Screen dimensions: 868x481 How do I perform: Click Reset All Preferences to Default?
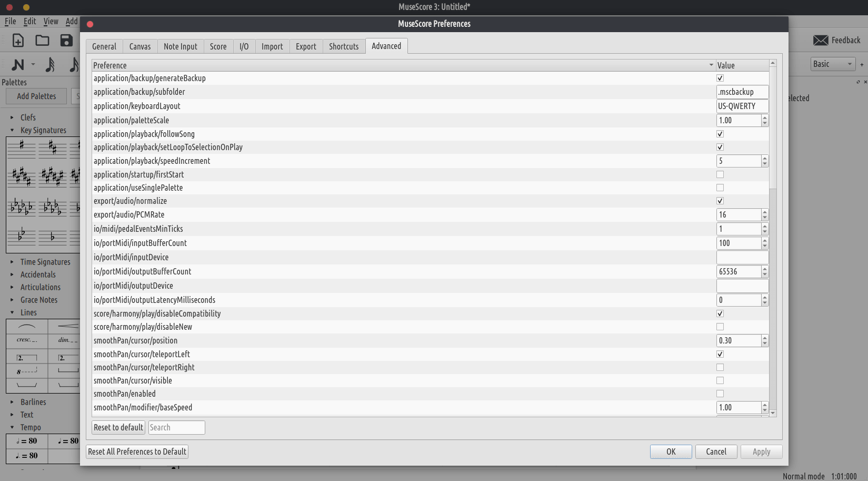137,452
